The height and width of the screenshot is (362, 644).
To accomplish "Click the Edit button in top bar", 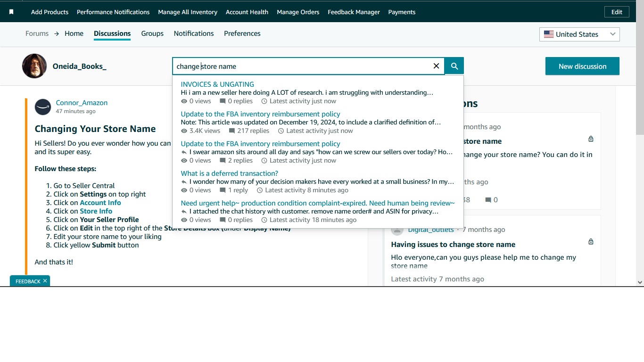I will click(x=617, y=12).
